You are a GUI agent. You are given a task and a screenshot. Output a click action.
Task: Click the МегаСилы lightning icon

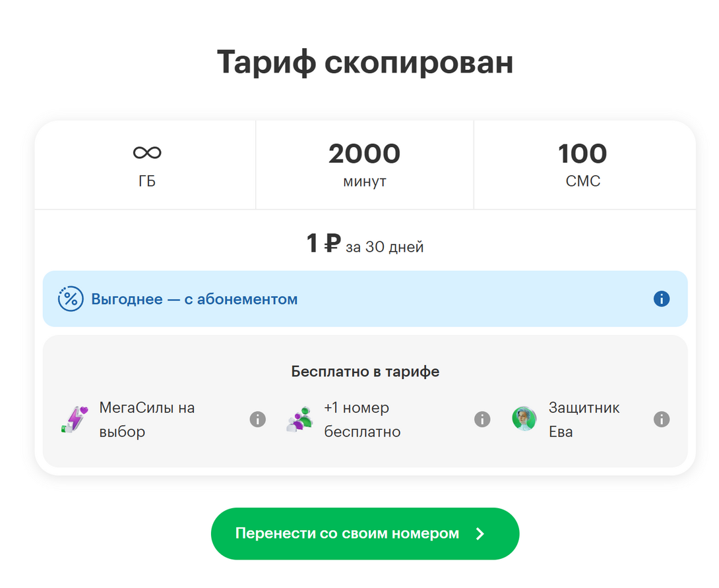pyautogui.click(x=75, y=419)
